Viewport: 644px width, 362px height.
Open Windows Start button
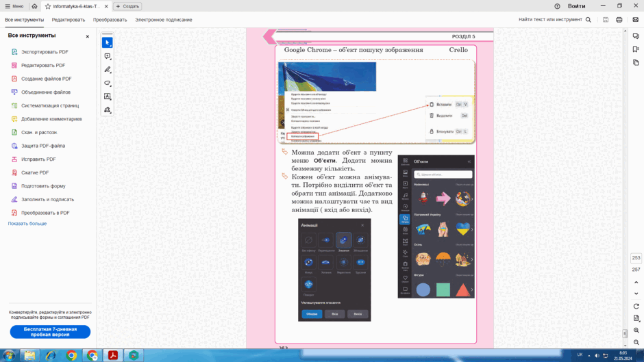pyautogui.click(x=9, y=355)
